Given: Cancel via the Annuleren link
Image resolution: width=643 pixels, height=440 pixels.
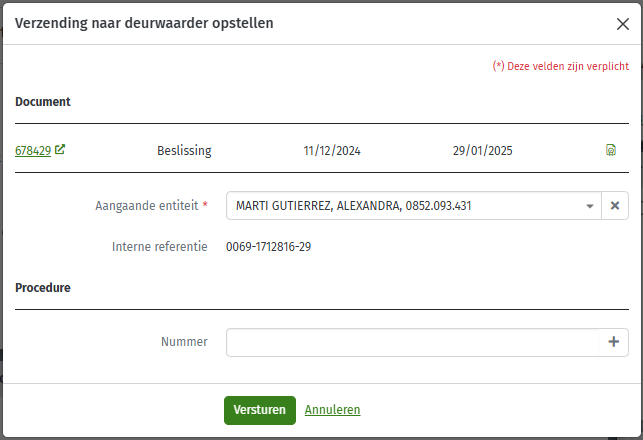Looking at the screenshot, I should pyautogui.click(x=332, y=410).
